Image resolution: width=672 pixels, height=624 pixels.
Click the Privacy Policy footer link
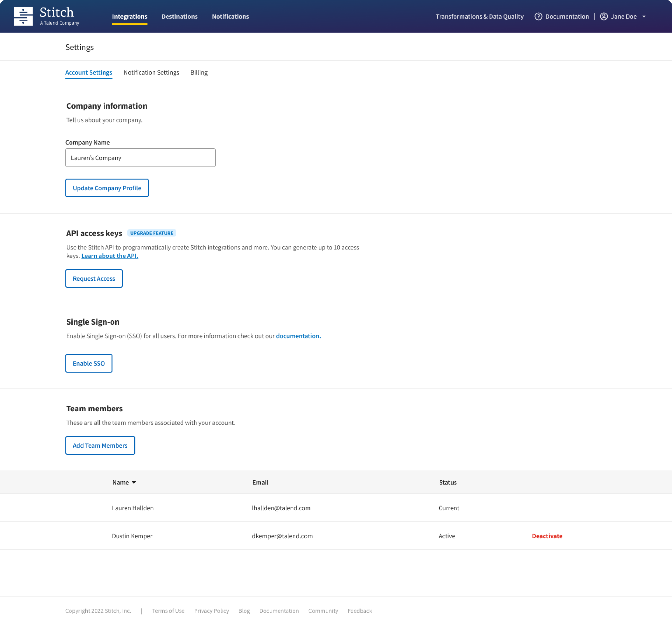pyautogui.click(x=211, y=611)
